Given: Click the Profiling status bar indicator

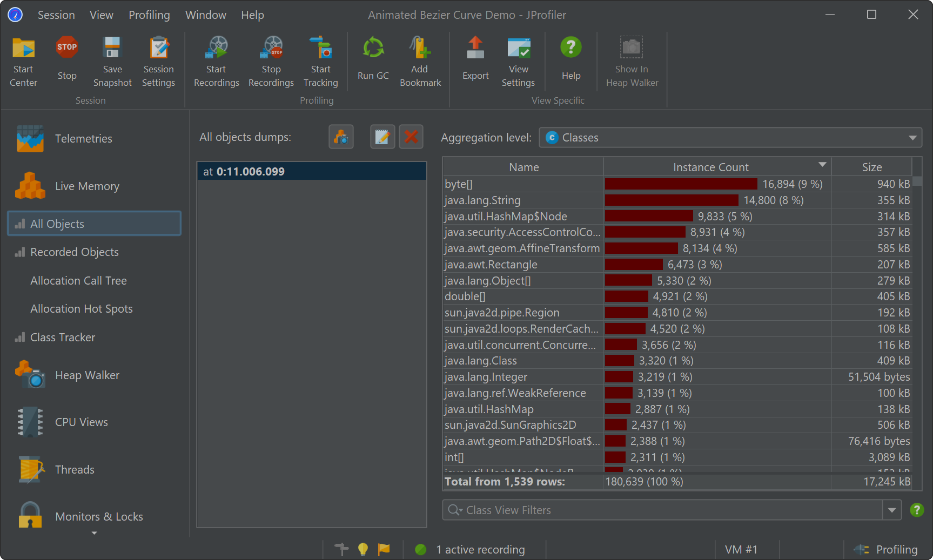Looking at the screenshot, I should point(885,549).
